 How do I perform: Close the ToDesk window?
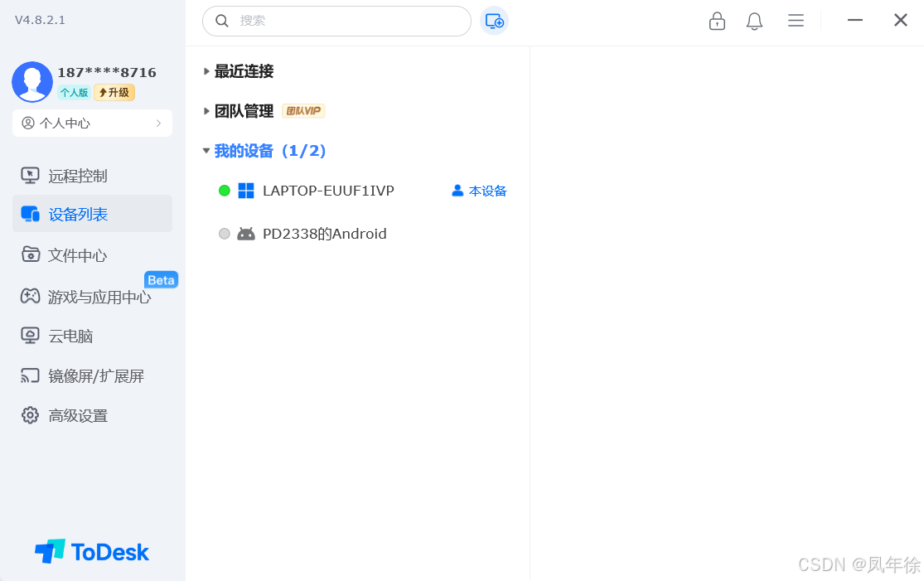(900, 20)
